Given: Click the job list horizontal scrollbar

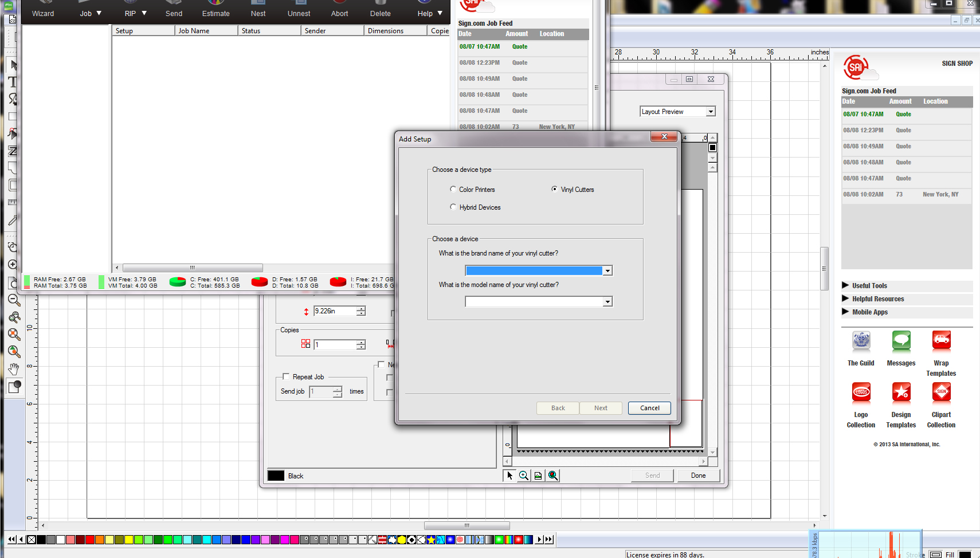Looking at the screenshot, I should [x=193, y=268].
